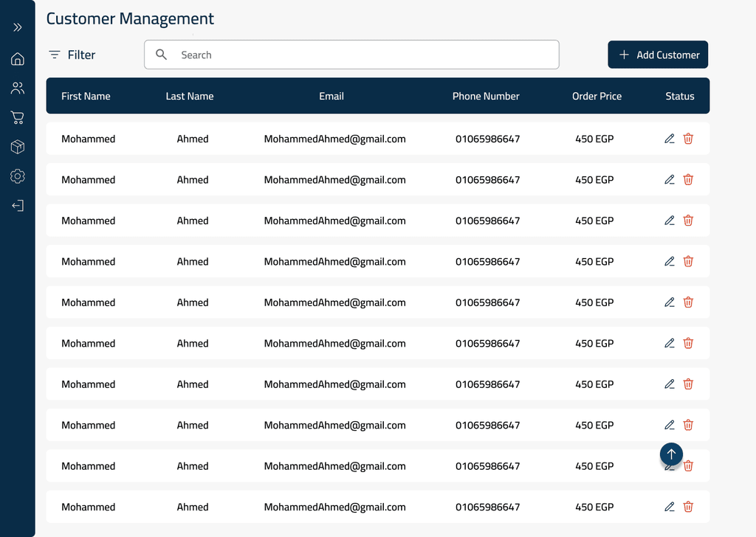The height and width of the screenshot is (537, 756).
Task: Click the magnifier search icon
Action: click(162, 55)
